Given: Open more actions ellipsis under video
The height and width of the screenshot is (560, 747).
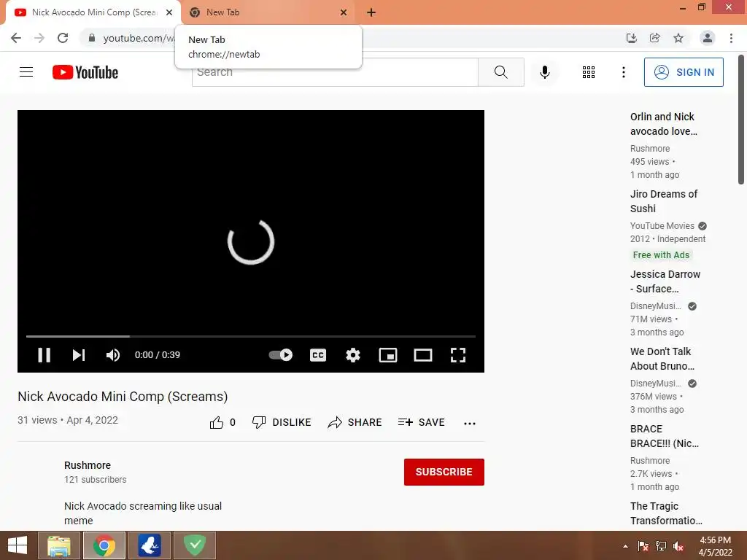Looking at the screenshot, I should [470, 423].
